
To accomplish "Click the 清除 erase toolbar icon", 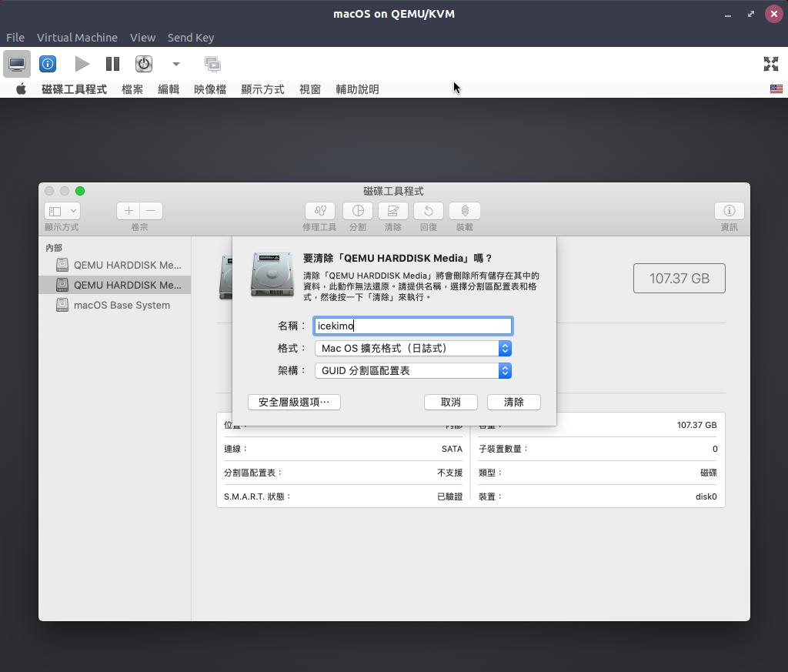I will 393,211.
